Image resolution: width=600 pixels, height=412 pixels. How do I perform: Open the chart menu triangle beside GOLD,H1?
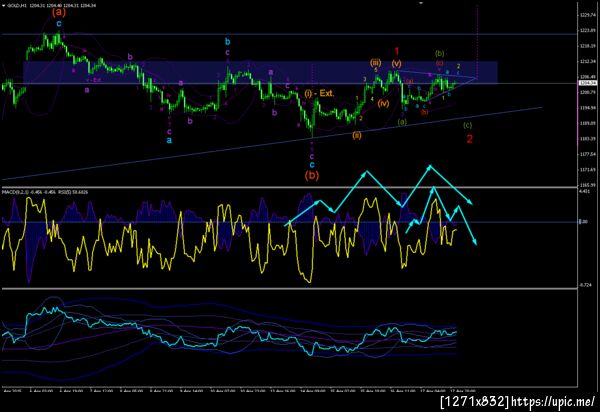pos(4,6)
